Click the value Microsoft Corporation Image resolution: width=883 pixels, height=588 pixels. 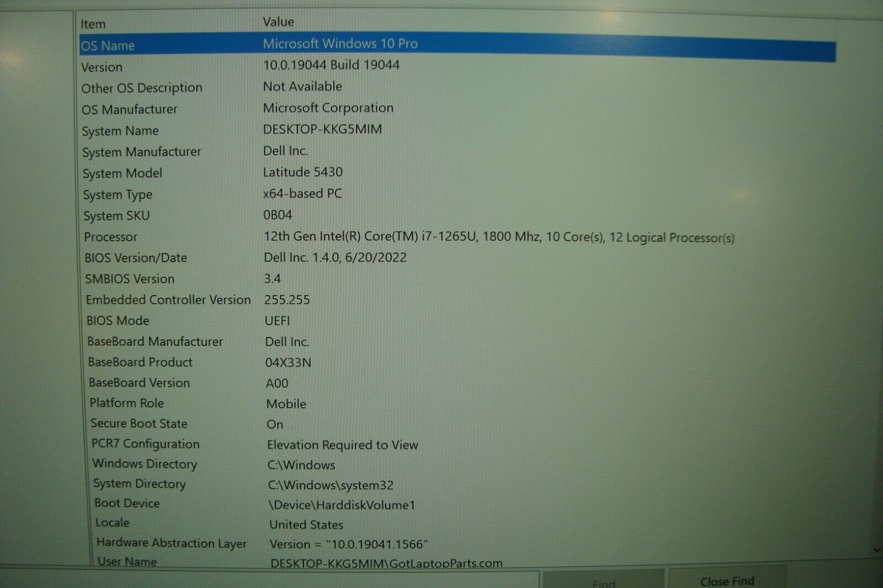[x=328, y=108]
